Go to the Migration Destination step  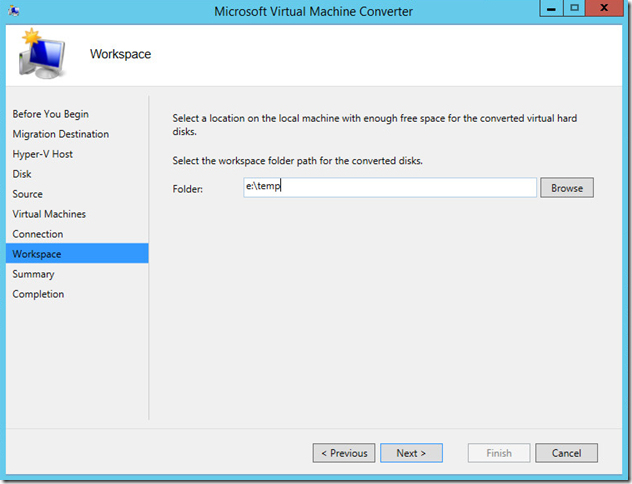[x=60, y=134]
